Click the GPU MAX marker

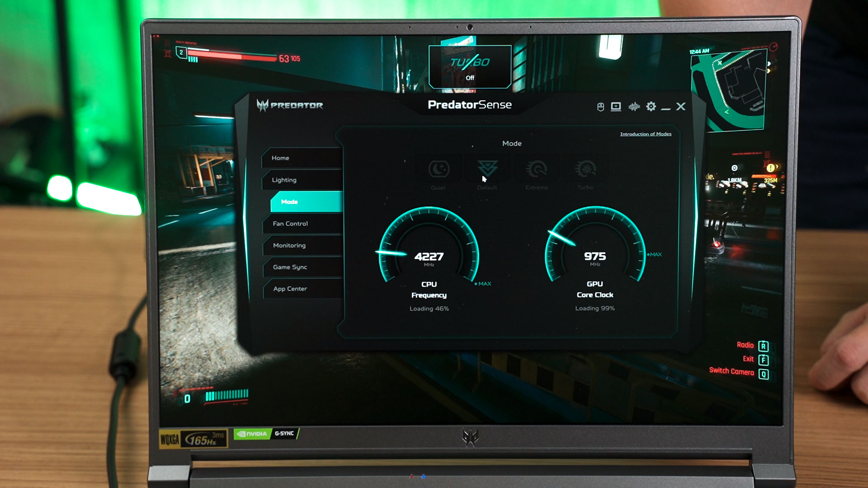[654, 255]
